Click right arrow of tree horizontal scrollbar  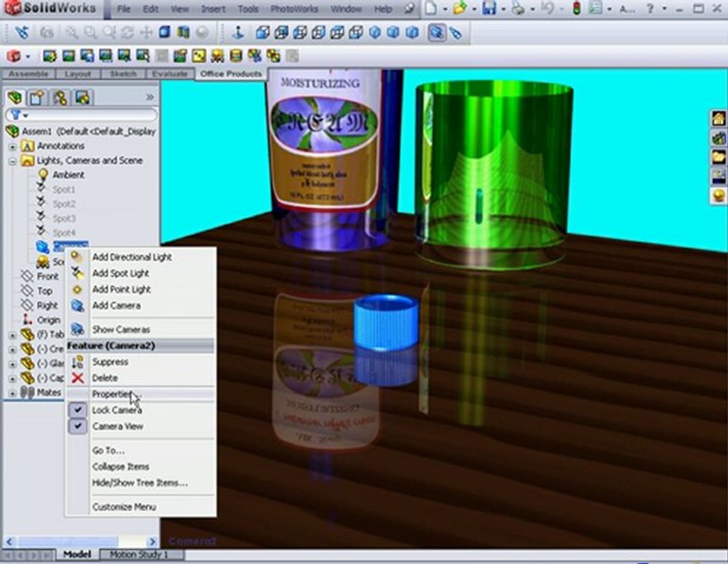152,542
